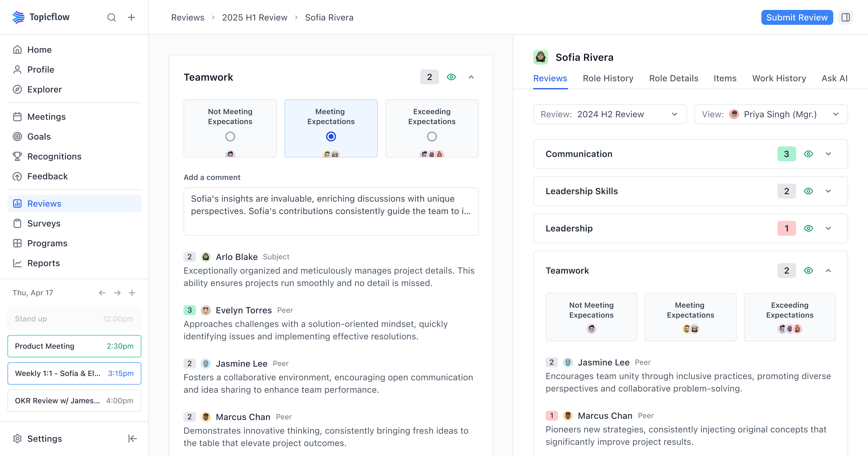Viewport: 868px width, 456px height.
Task: Expand the Leadership Skills section chevron
Action: 828,191
